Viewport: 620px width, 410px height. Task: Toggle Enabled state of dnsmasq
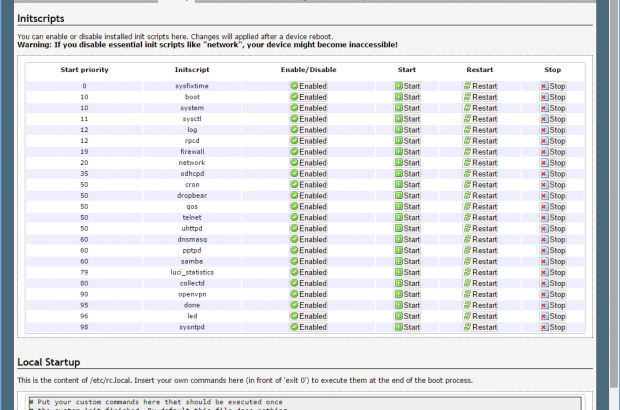pos(308,239)
